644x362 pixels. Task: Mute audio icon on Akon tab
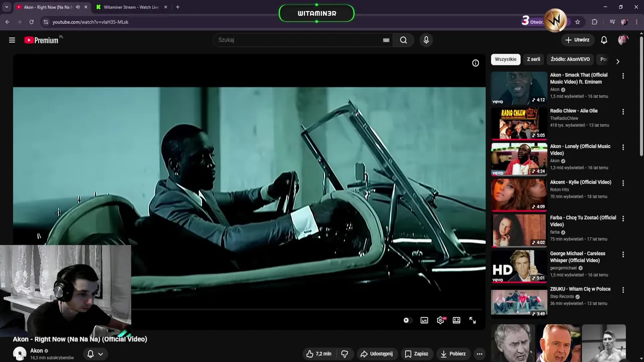tap(77, 7)
